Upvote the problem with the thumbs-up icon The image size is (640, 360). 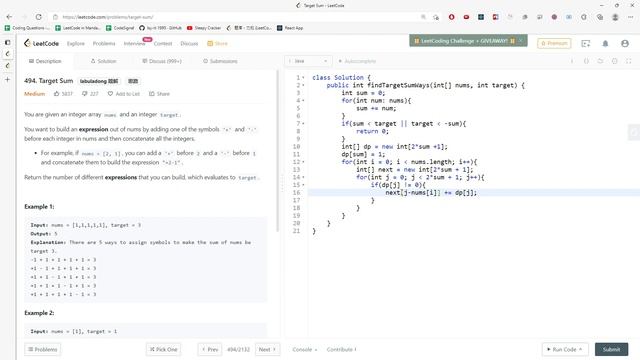[57, 93]
